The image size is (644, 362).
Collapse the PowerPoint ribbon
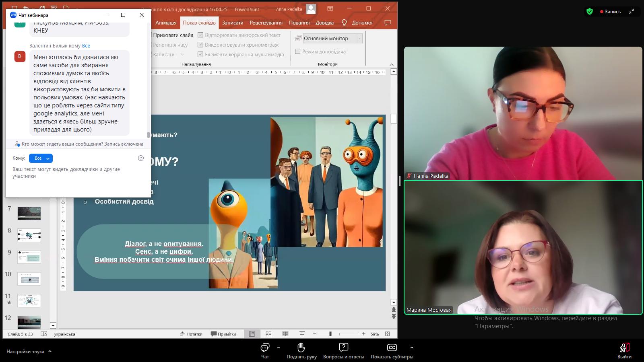click(392, 64)
